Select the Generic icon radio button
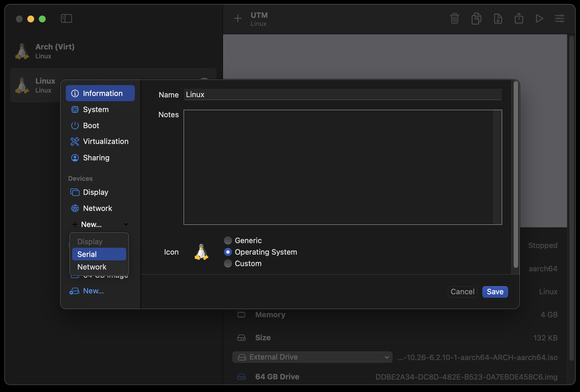Viewport: 580px width, 392px height. (228, 240)
